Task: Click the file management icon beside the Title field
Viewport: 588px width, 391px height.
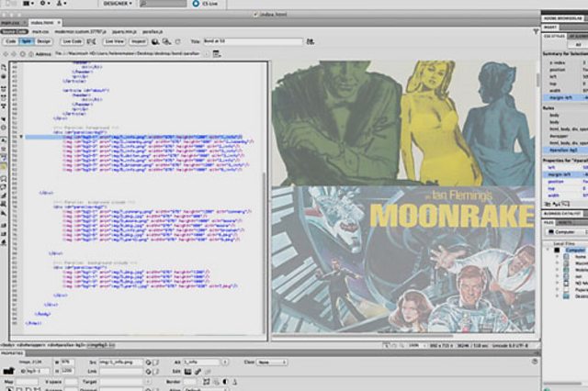Action: point(311,41)
